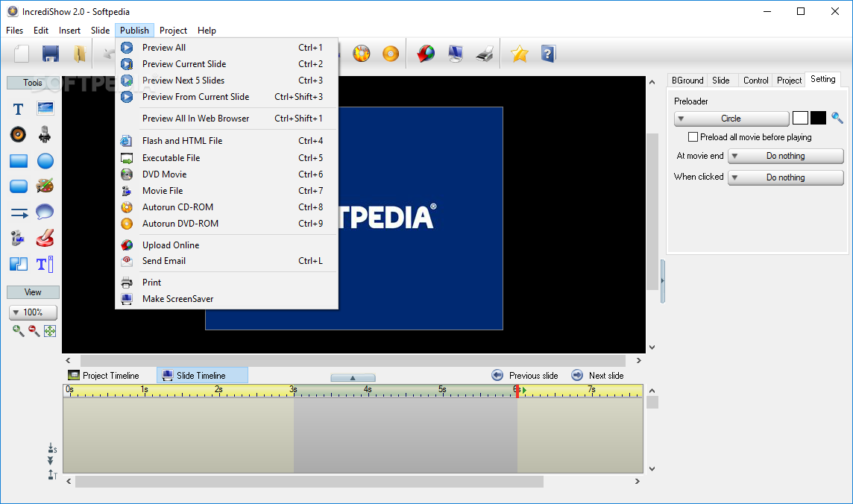Screen dimensions: 853x504
Task: Collapse the right panel splitter handle
Action: point(663,281)
